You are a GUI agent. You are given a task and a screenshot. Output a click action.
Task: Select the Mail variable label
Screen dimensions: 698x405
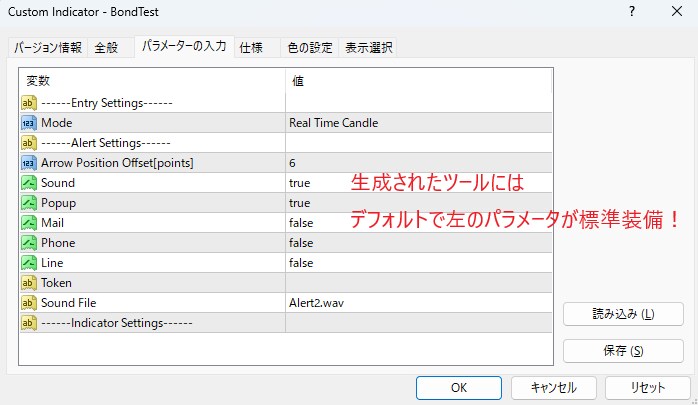coord(53,223)
